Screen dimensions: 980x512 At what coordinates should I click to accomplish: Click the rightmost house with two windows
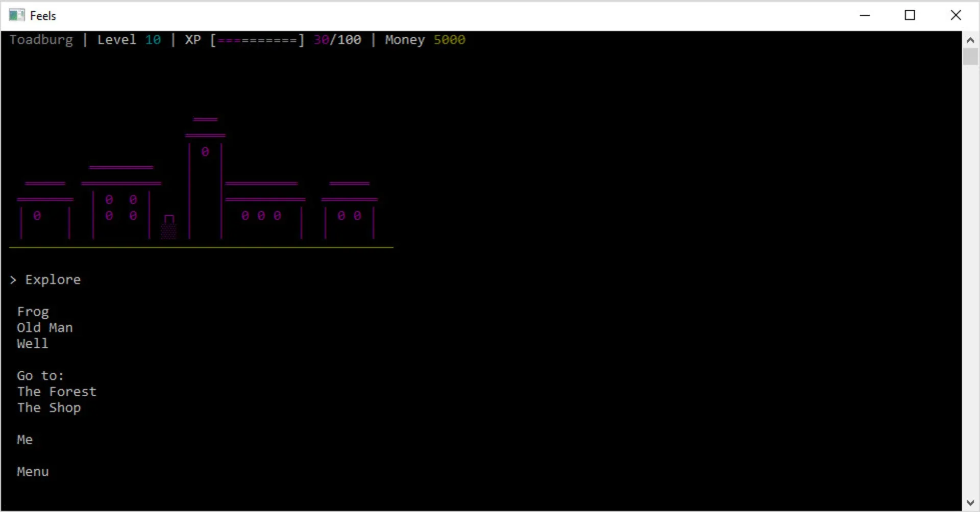click(349, 216)
